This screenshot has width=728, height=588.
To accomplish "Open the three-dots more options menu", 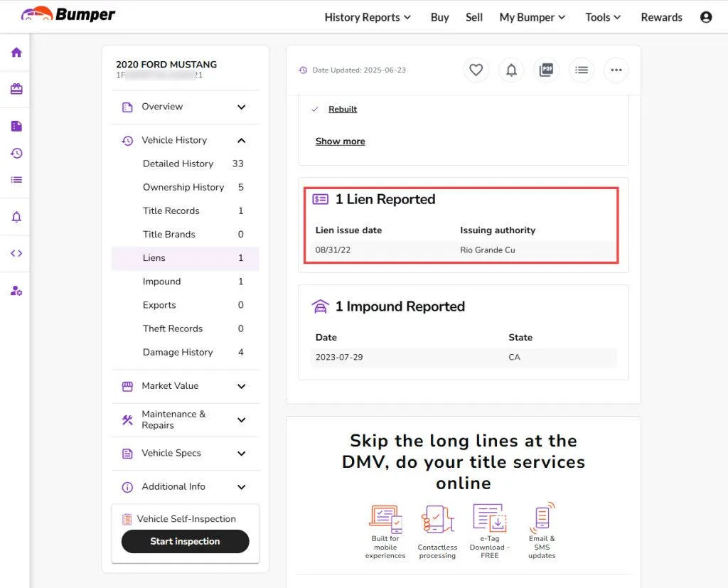I will (616, 70).
